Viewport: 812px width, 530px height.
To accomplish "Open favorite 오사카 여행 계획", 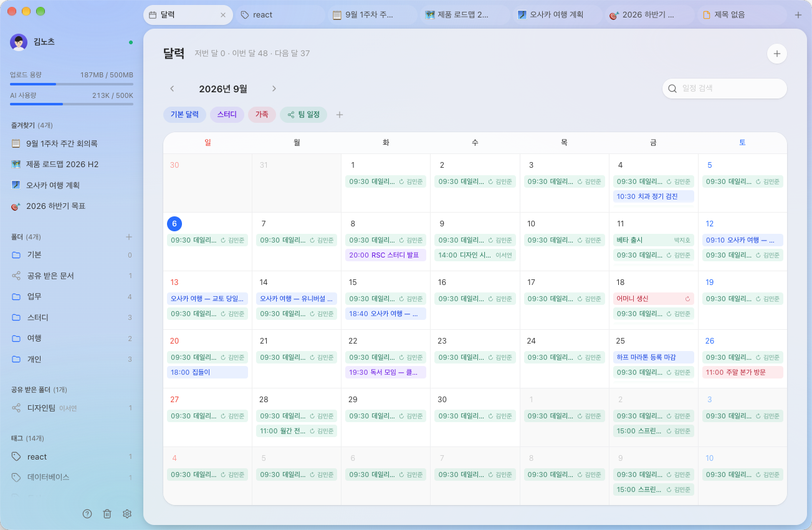I will [72, 185].
